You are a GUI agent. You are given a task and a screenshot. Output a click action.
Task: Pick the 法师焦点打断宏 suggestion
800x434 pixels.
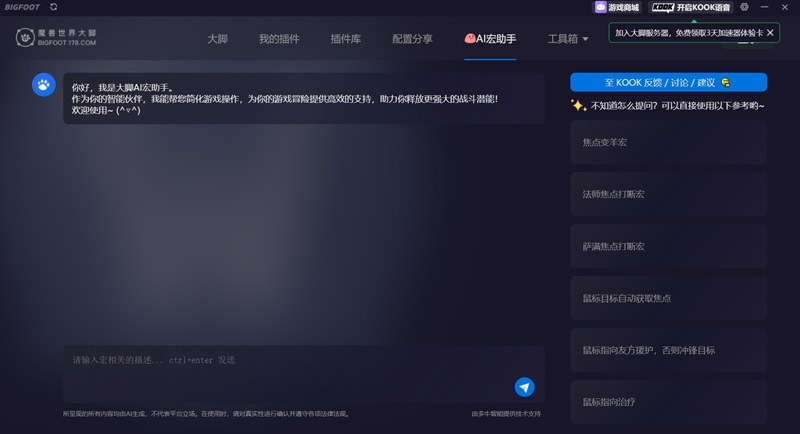(x=668, y=194)
